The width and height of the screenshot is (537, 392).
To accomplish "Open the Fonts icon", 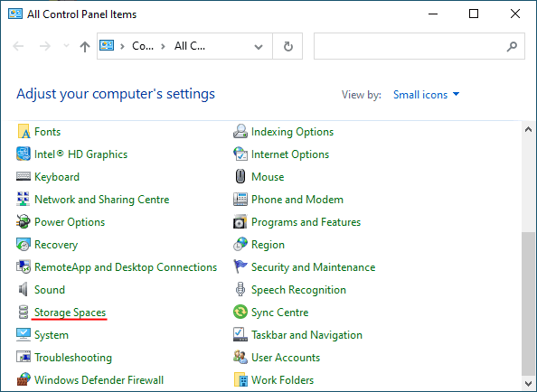I will pos(24,132).
